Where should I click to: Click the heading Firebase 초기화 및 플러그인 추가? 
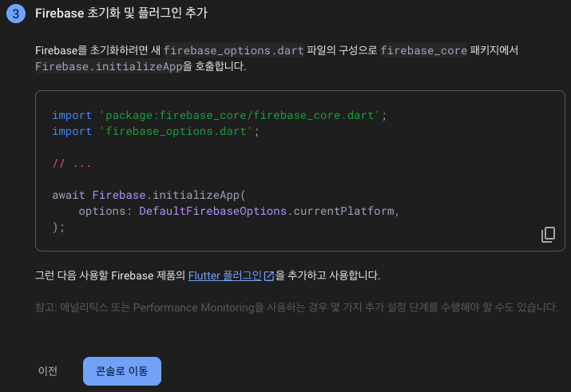[x=121, y=13]
